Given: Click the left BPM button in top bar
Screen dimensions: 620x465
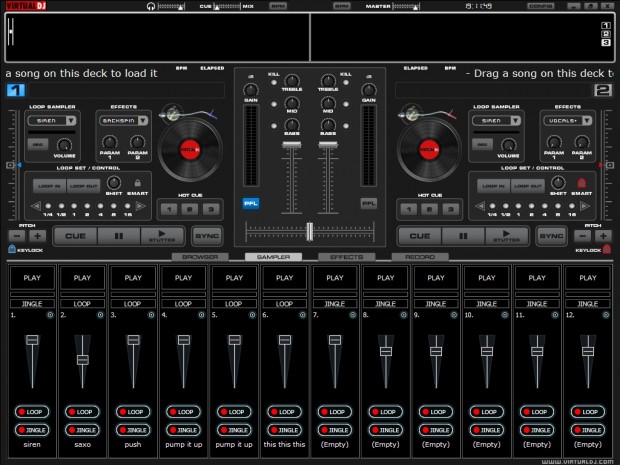Looking at the screenshot, I should (278, 6).
